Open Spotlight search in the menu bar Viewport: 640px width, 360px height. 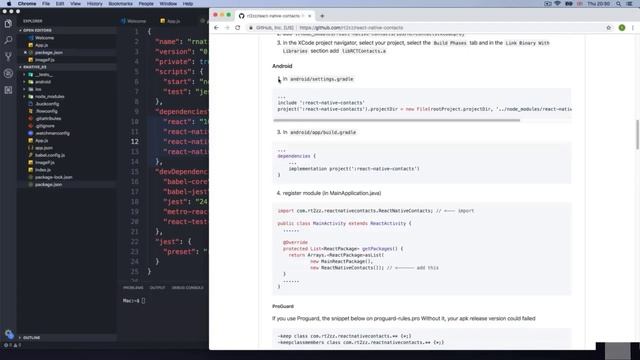pos(618,4)
